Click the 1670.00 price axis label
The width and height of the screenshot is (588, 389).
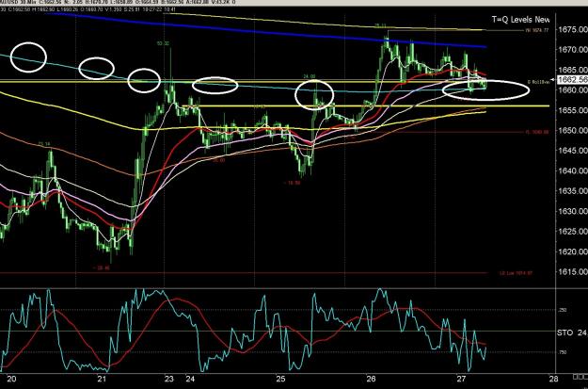(573, 50)
